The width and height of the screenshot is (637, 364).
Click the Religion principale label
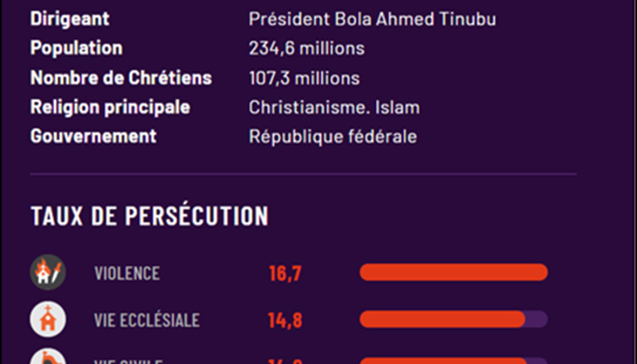[110, 108]
